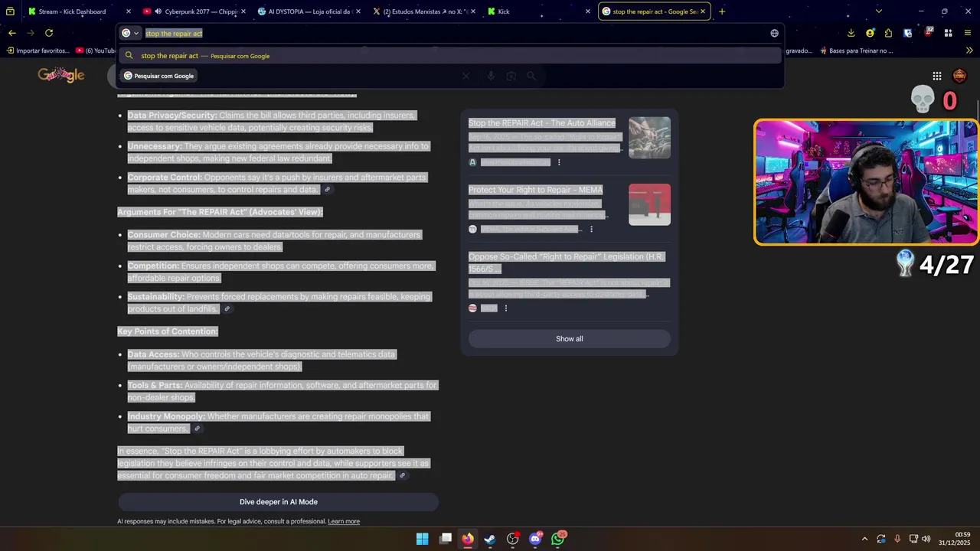This screenshot has width=980, height=551.
Task: Close the Kick tab
Action: pyautogui.click(x=587, y=11)
